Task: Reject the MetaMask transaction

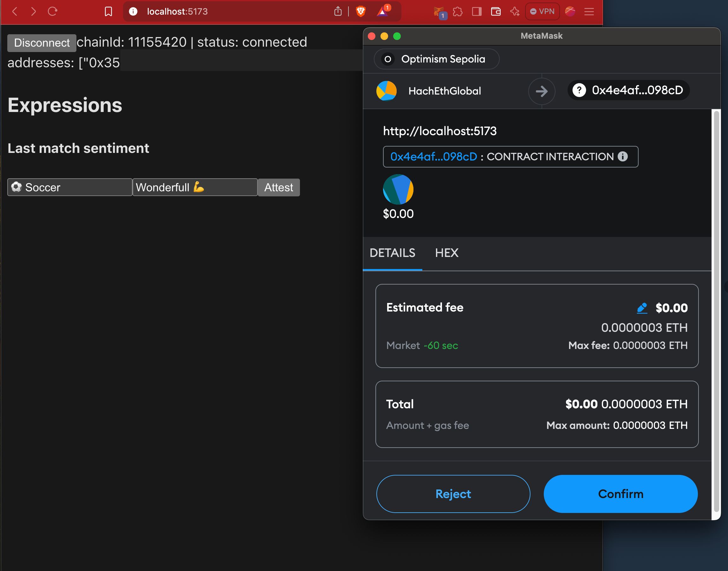Action: pyautogui.click(x=453, y=494)
